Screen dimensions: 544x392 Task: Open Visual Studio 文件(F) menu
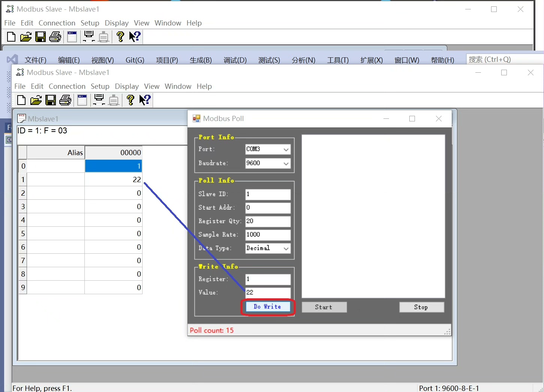click(x=36, y=60)
